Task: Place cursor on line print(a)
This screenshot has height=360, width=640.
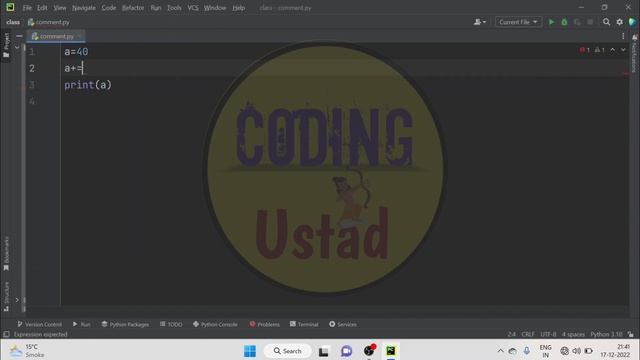Action: [x=88, y=85]
